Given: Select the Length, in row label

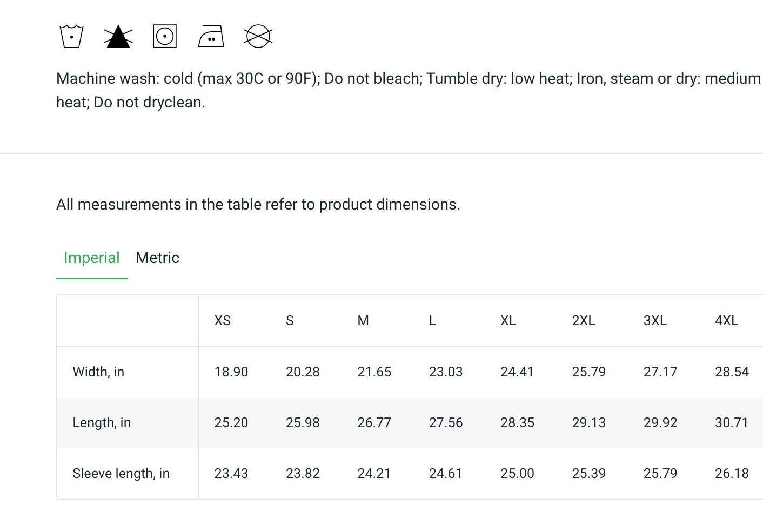Looking at the screenshot, I should (102, 422).
